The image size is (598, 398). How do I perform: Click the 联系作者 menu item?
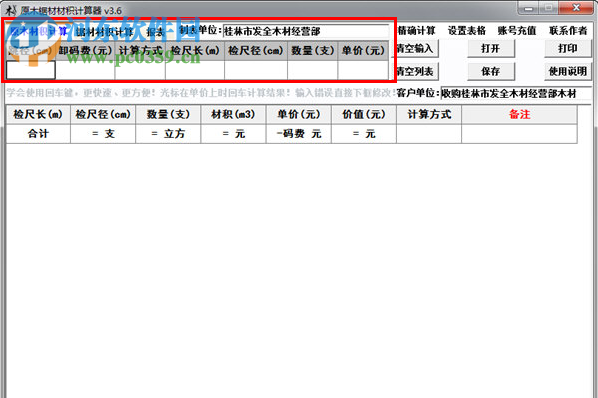click(x=568, y=30)
